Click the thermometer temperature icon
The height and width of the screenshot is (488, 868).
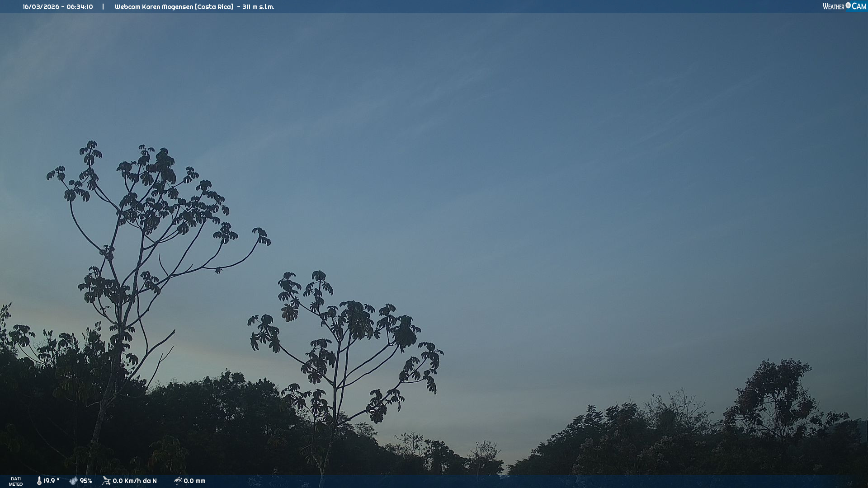click(39, 481)
